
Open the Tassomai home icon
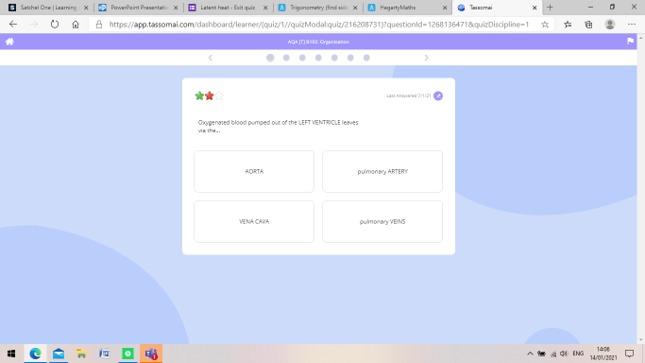(x=9, y=42)
